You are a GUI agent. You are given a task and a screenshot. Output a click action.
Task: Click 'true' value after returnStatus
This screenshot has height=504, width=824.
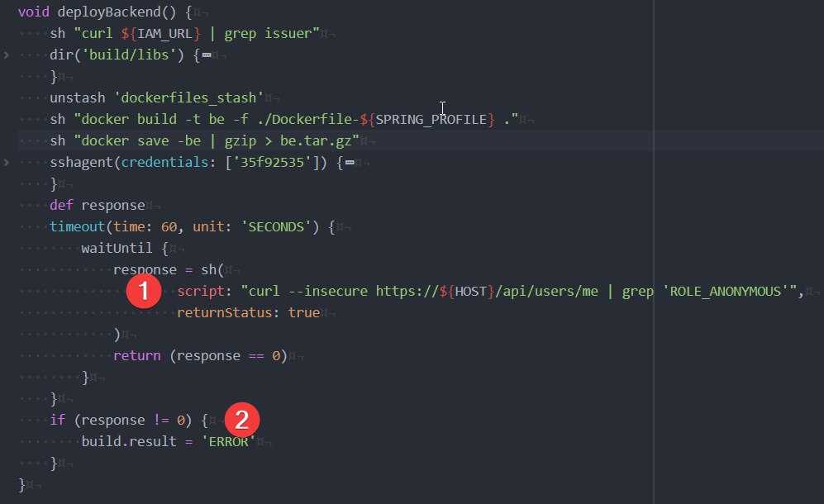coord(304,312)
